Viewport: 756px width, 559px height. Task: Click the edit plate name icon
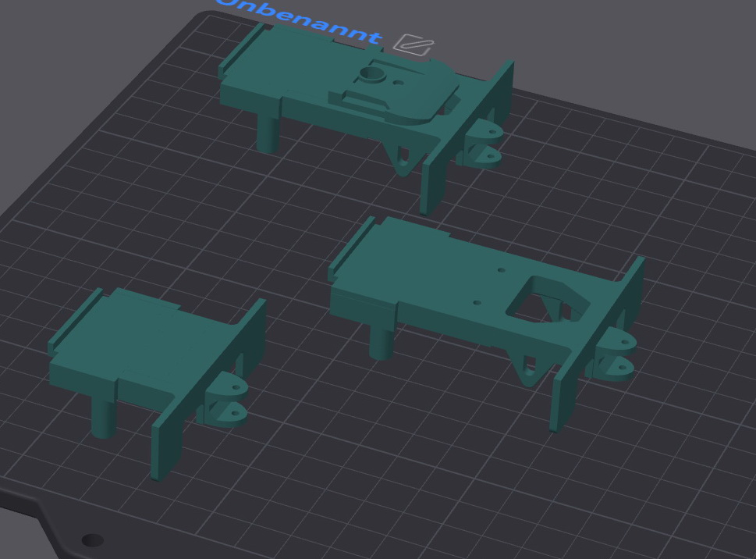tap(413, 45)
